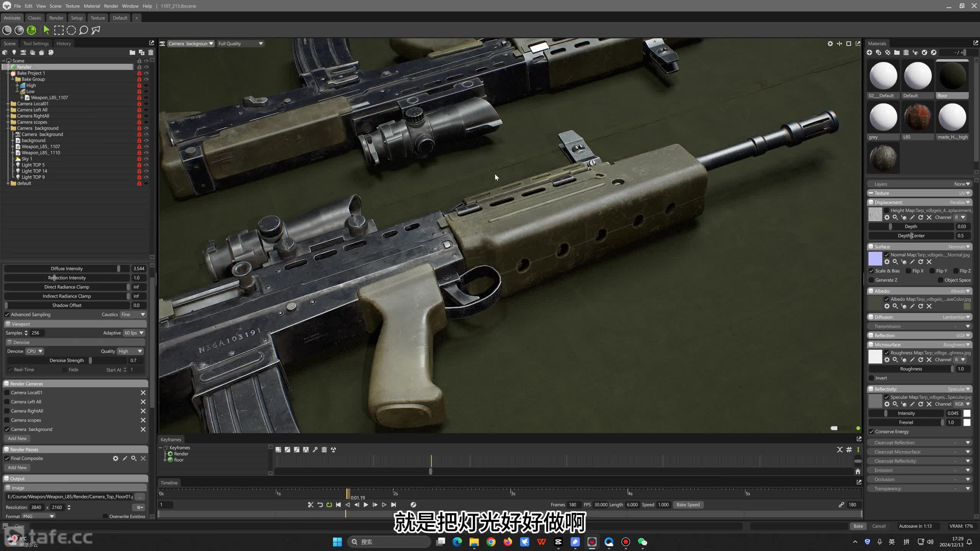The image size is (980, 551).
Task: Enable Camera Local01 render camera
Action: click(7, 393)
